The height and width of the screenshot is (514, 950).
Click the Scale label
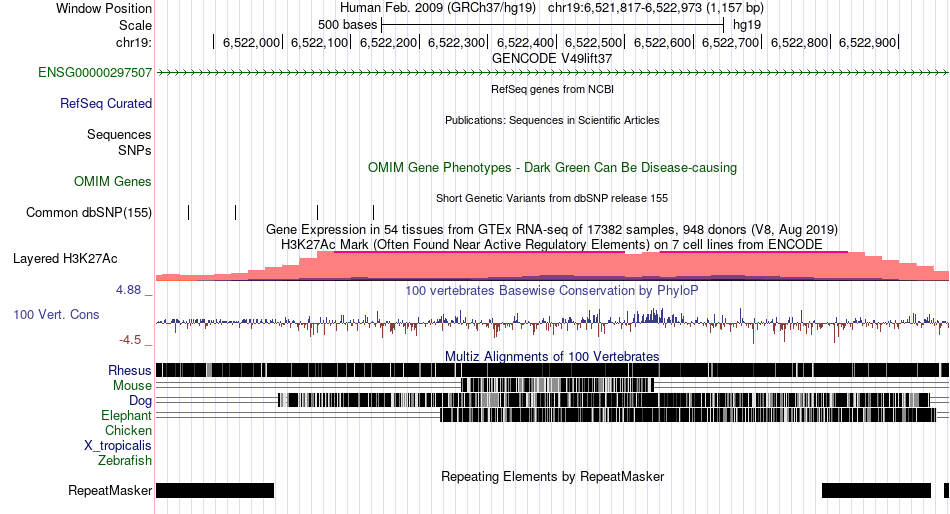click(135, 25)
